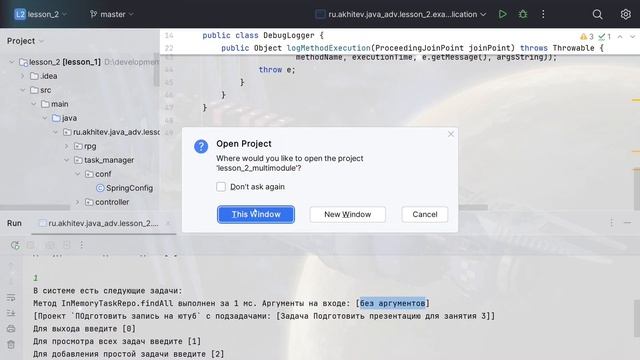The image size is (640, 360).
Task: Click the question mark icon in dialog
Action: coord(201,146)
